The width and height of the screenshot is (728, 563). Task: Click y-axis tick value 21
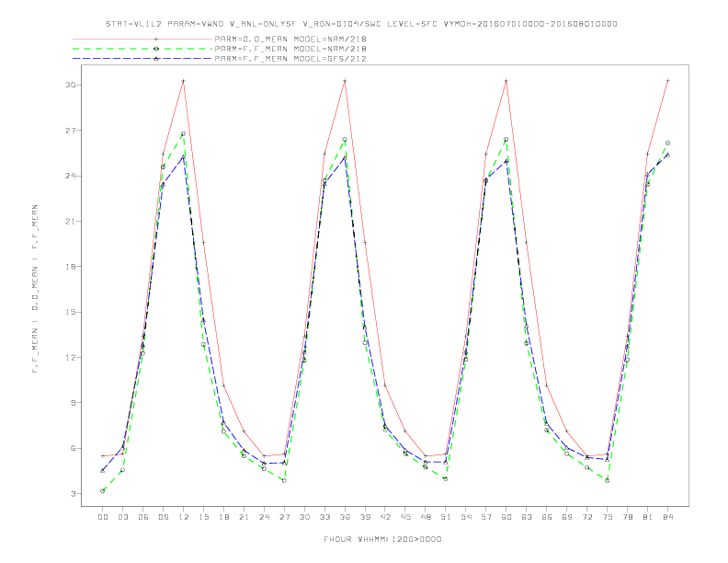tap(71, 221)
